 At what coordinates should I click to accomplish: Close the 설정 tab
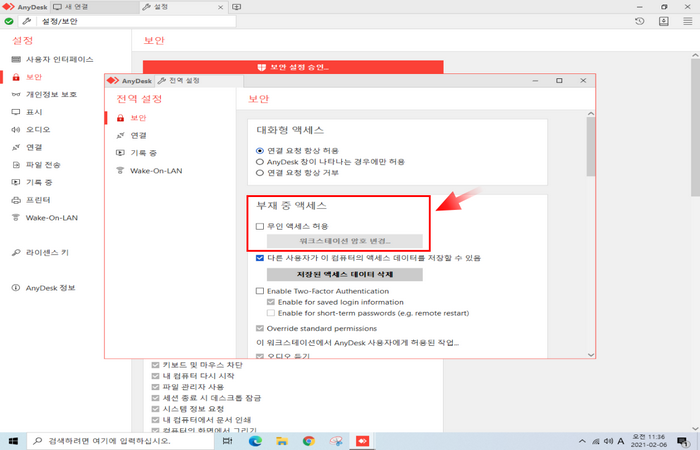220,7
